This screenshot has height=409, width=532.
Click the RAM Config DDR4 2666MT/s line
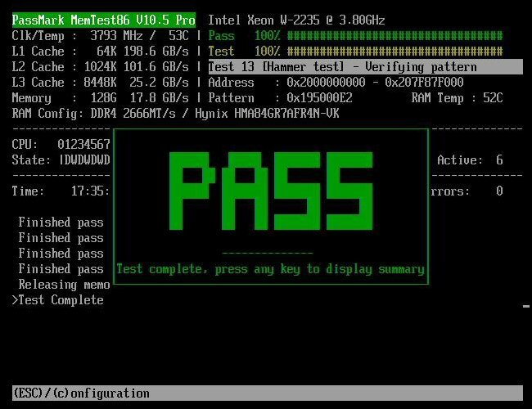coord(176,113)
